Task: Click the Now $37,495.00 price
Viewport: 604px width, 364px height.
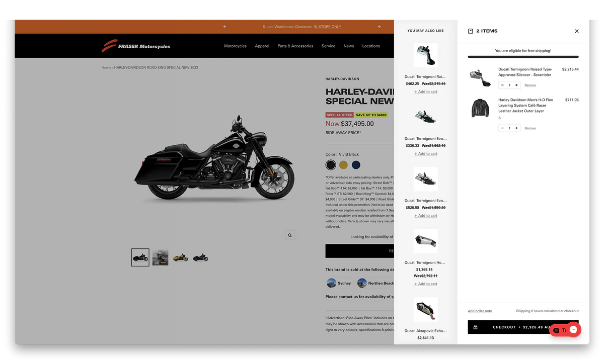Action: 350,124
